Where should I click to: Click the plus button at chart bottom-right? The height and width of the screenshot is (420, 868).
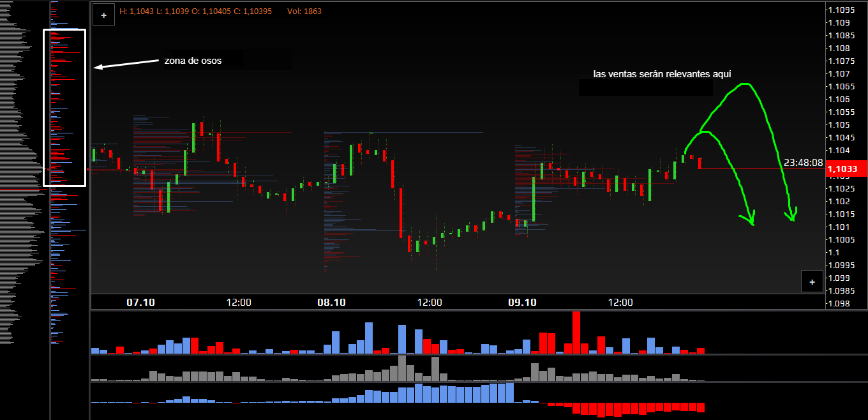tap(811, 281)
